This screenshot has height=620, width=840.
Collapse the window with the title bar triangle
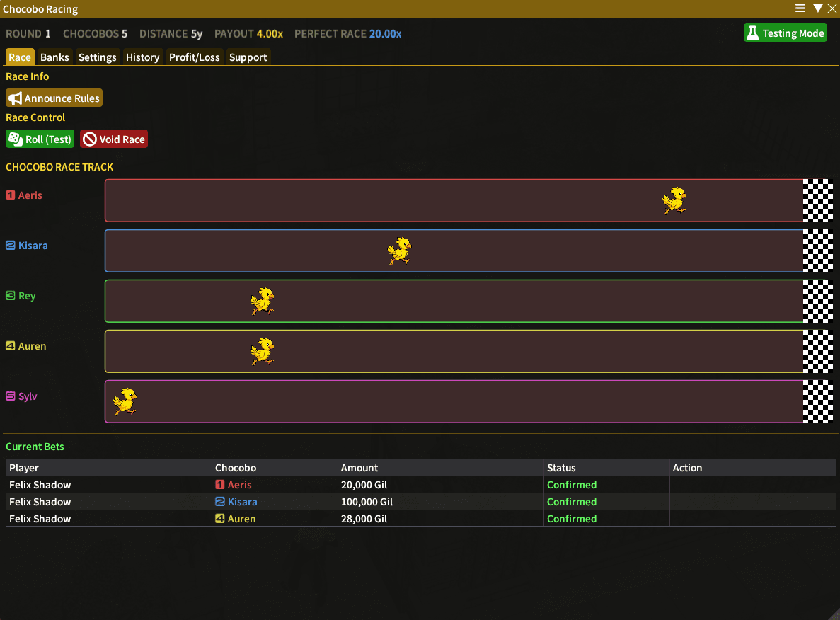(x=818, y=8)
